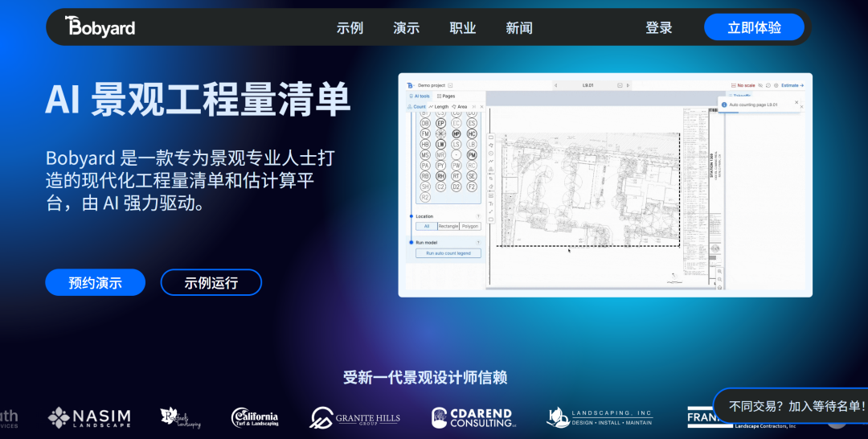868x439 pixels.
Task: Toggle the hide-annotations eye icon
Action: click(x=760, y=85)
